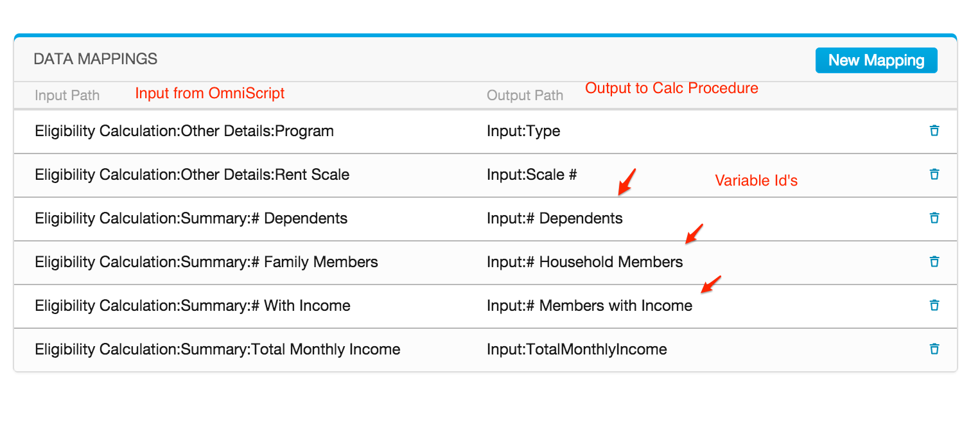Click the DATA MAPPINGS panel header
Screen dimensions: 980x438
[95, 59]
